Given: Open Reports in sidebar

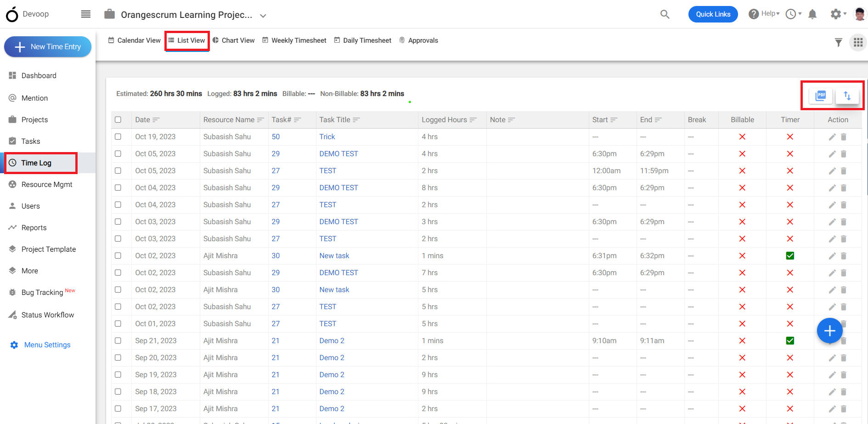Looking at the screenshot, I should pos(28,228).
